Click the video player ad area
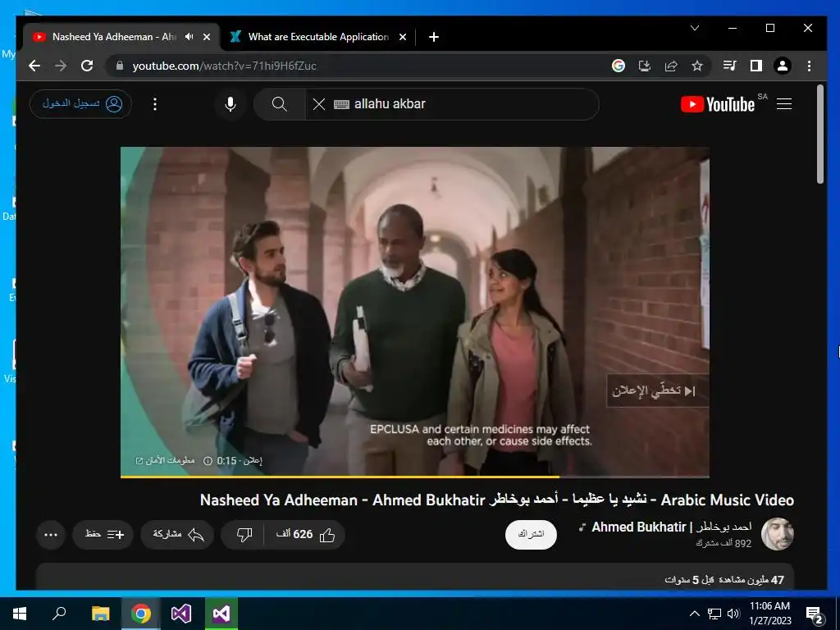This screenshot has height=630, width=840. (414, 311)
